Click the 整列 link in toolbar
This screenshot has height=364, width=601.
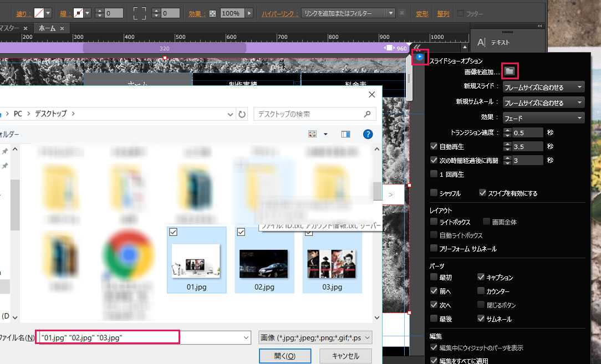[443, 14]
